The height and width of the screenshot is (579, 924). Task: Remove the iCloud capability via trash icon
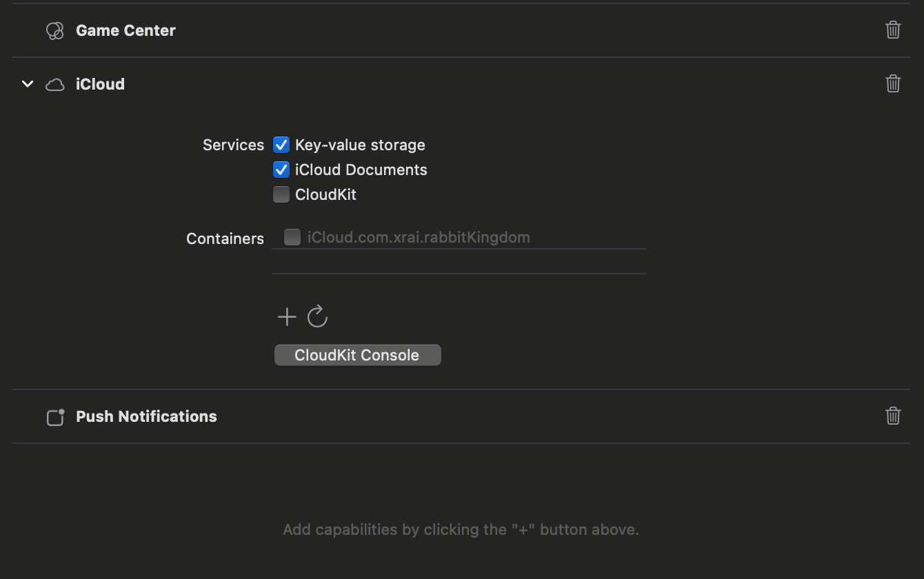tap(893, 83)
